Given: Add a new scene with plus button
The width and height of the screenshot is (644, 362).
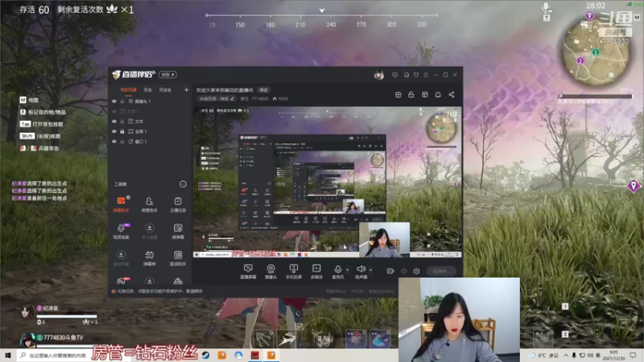Looking at the screenshot, I should coord(186,90).
